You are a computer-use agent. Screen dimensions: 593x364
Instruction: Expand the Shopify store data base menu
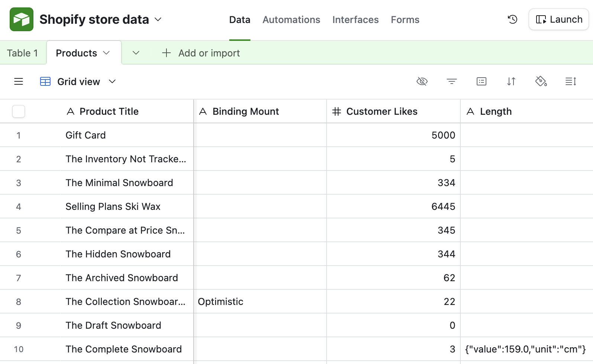coord(158,19)
